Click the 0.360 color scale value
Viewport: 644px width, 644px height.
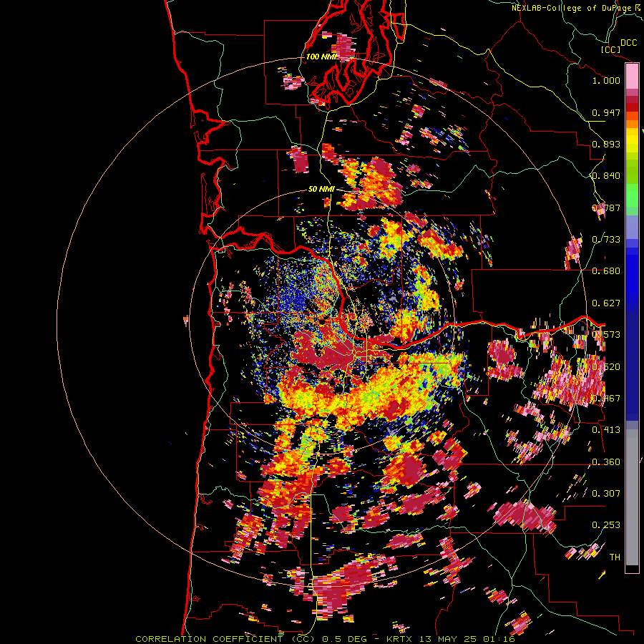606,462
